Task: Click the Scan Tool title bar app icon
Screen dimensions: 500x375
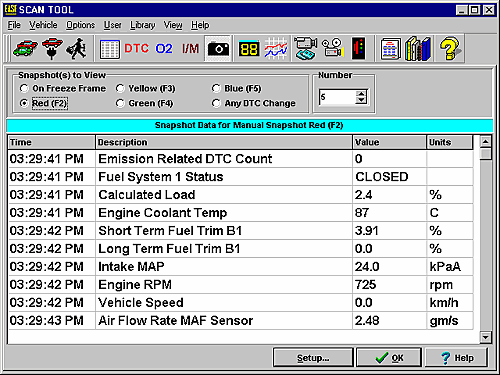Action: pos(10,9)
